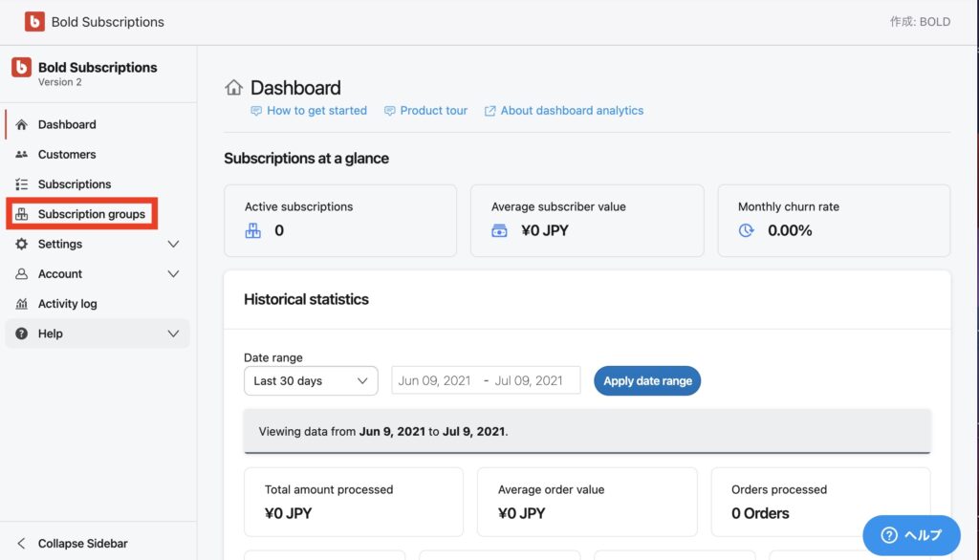Click the Account person icon

(21, 274)
